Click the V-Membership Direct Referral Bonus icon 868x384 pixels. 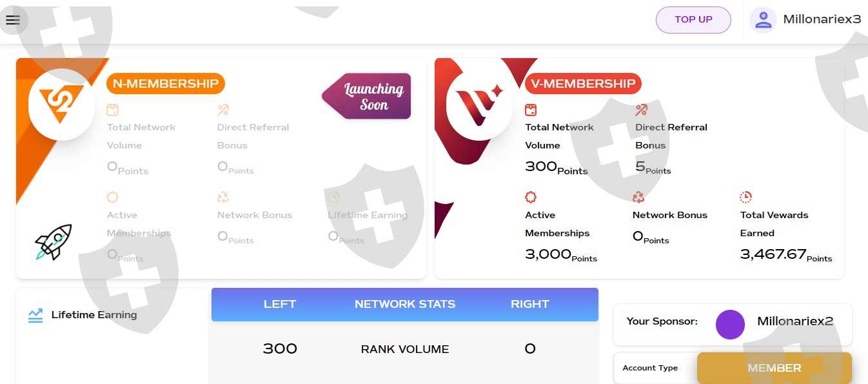641,110
